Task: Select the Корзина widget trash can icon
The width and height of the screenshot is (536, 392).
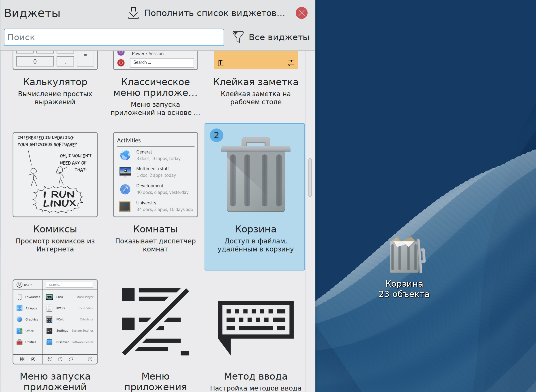Action: coord(256,175)
